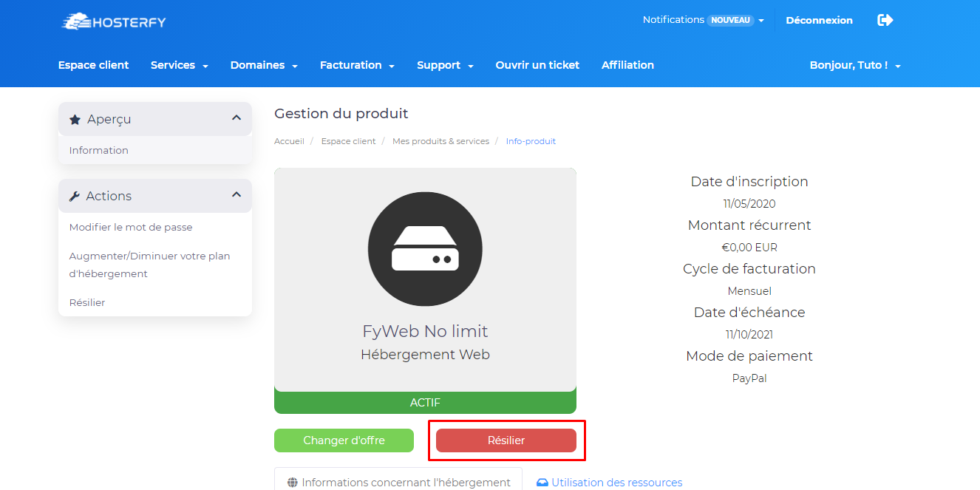Viewport: 980px width, 490px height.
Task: Click the green ACTIF status bar
Action: pyautogui.click(x=425, y=403)
